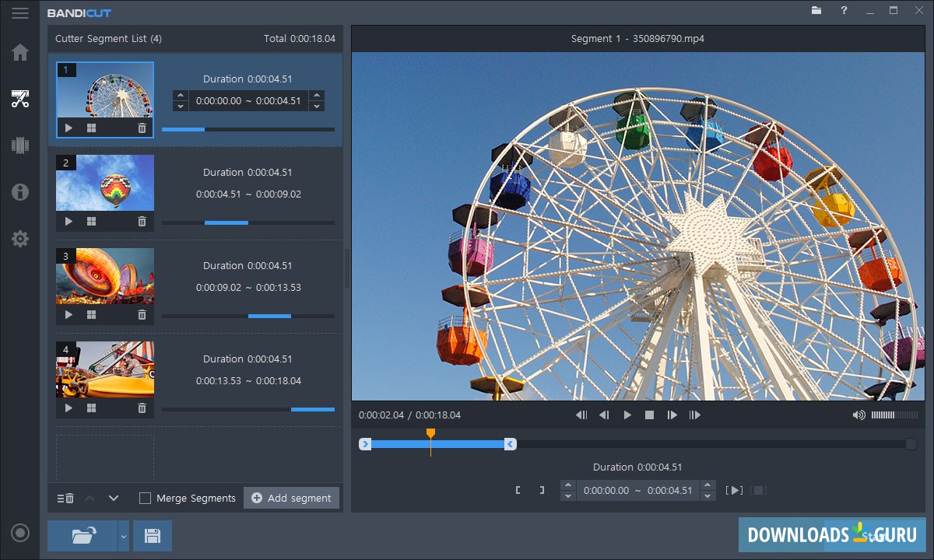Image resolution: width=934 pixels, height=560 pixels.
Task: Open the Information icon in sidebar
Action: [20, 192]
